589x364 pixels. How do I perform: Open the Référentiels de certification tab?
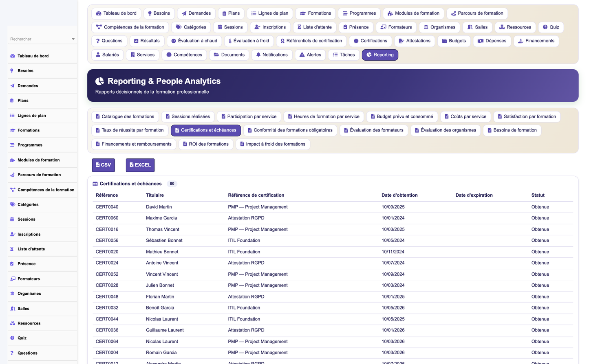(311, 41)
